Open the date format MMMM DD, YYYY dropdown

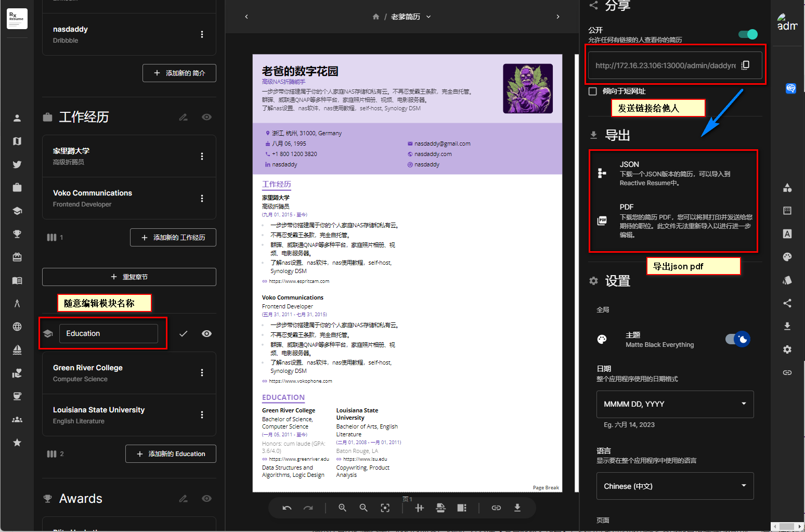pyautogui.click(x=674, y=404)
